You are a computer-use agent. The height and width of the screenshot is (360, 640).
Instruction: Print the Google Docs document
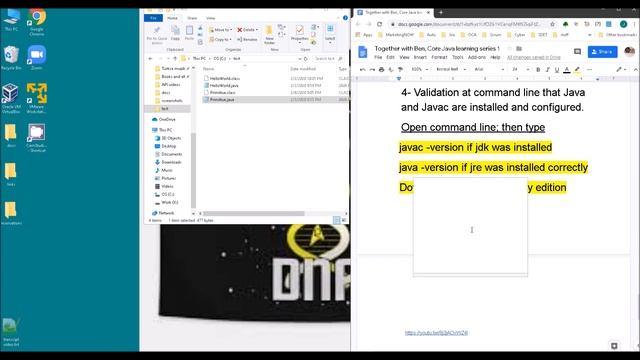pyautogui.click(x=381, y=70)
